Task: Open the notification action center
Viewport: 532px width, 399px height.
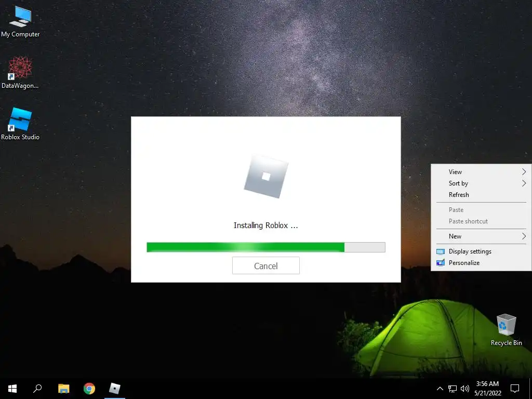Action: [x=515, y=389]
